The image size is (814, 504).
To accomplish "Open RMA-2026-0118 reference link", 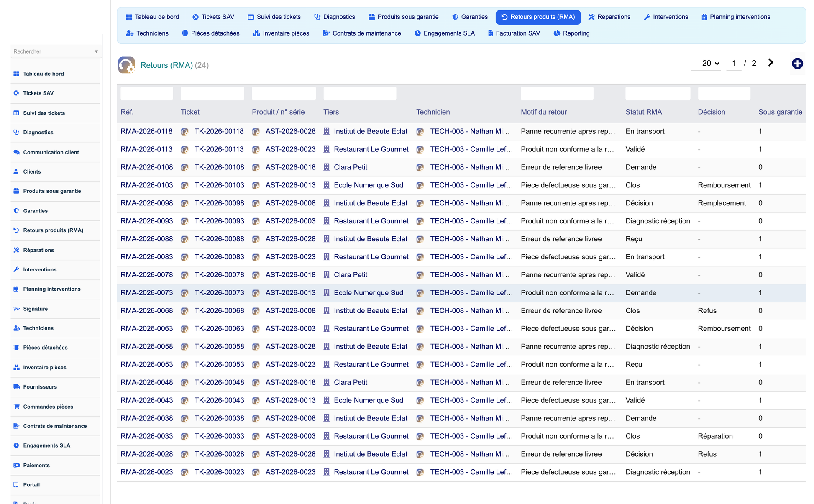I will (x=146, y=131).
